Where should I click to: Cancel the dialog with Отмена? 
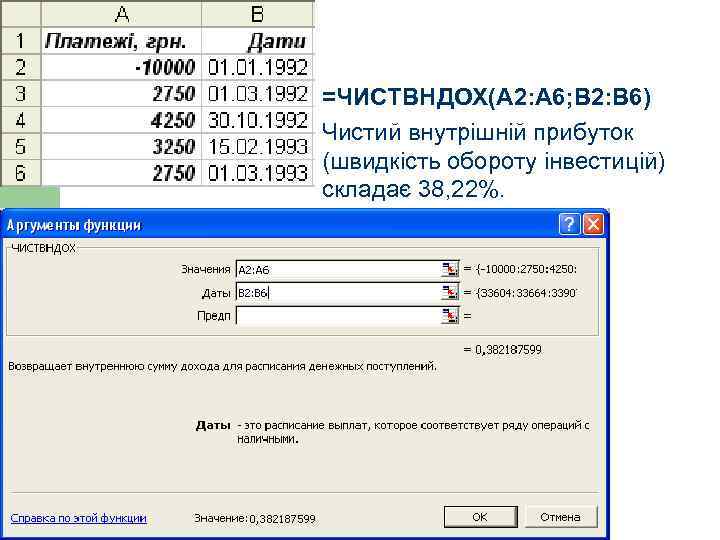pos(561,517)
